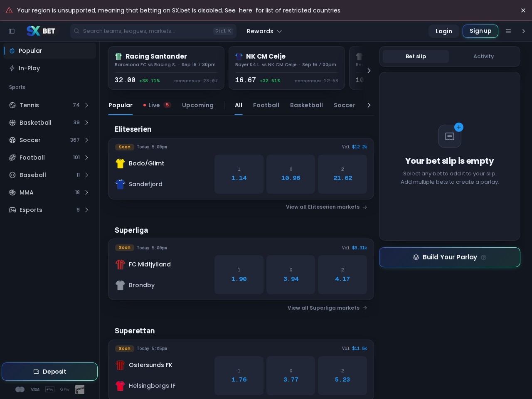Viewport: 532px width, 399px height.
Task: Click the Baseball sport icon
Action: point(12,175)
